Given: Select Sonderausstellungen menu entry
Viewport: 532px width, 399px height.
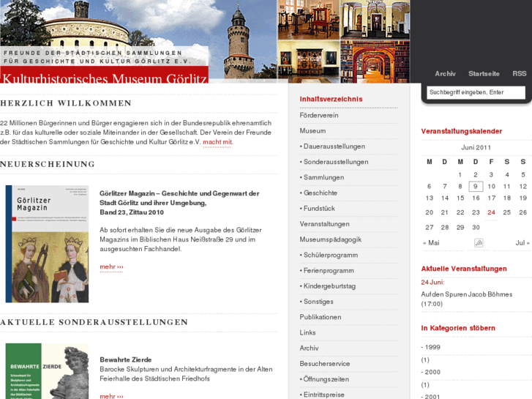Looking at the screenshot, I should (336, 162).
